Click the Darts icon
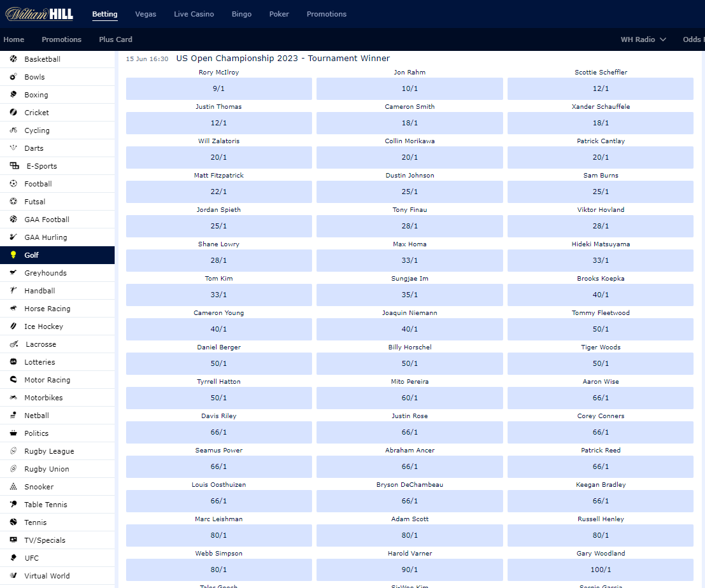This screenshot has width=705, height=588. 13,148
